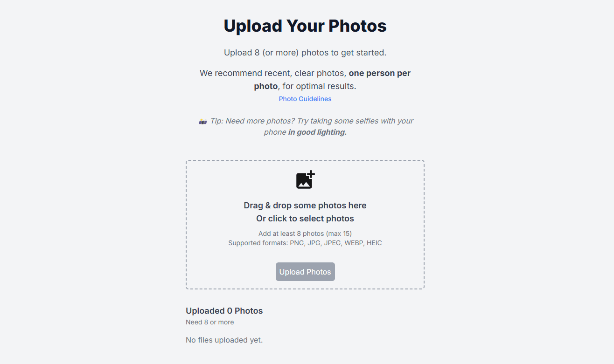Screen dimensions: 614x364
Task: Click the "Try taking some selfies" text
Action: [x=348, y=121]
